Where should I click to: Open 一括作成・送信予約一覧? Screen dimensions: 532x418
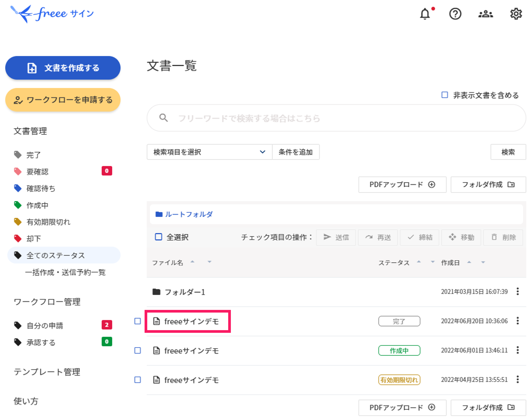65,272
